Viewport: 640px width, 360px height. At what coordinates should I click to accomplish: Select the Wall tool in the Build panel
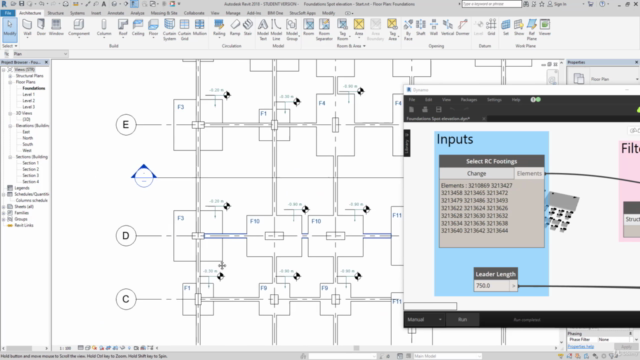(x=27, y=27)
